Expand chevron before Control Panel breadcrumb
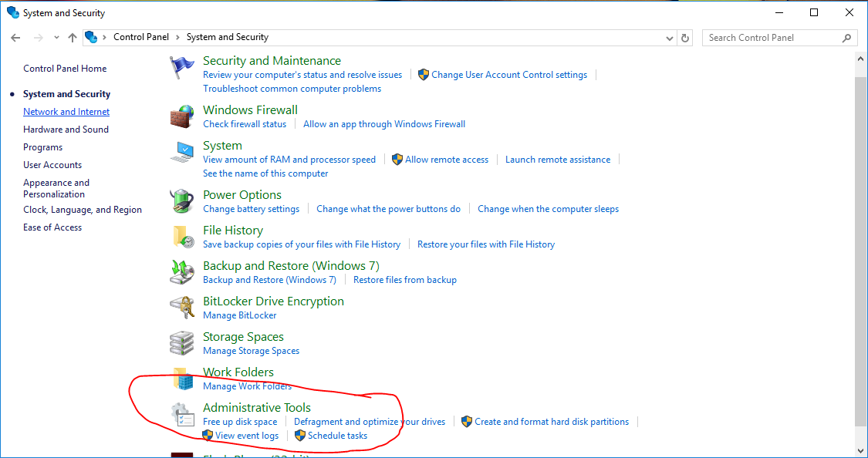Image resolution: width=868 pixels, height=458 pixels. coord(105,37)
